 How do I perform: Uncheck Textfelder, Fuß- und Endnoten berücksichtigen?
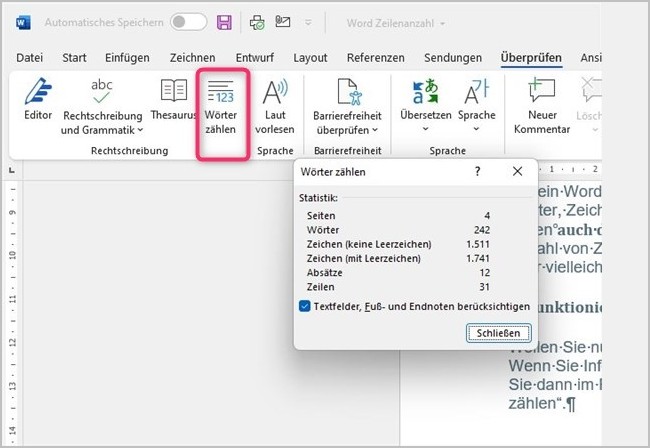point(305,306)
